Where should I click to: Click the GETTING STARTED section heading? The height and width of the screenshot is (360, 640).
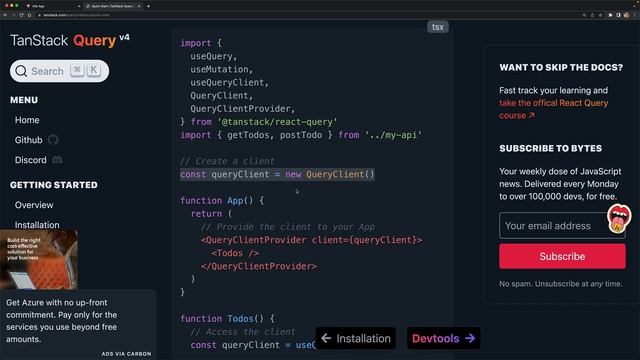tap(54, 185)
